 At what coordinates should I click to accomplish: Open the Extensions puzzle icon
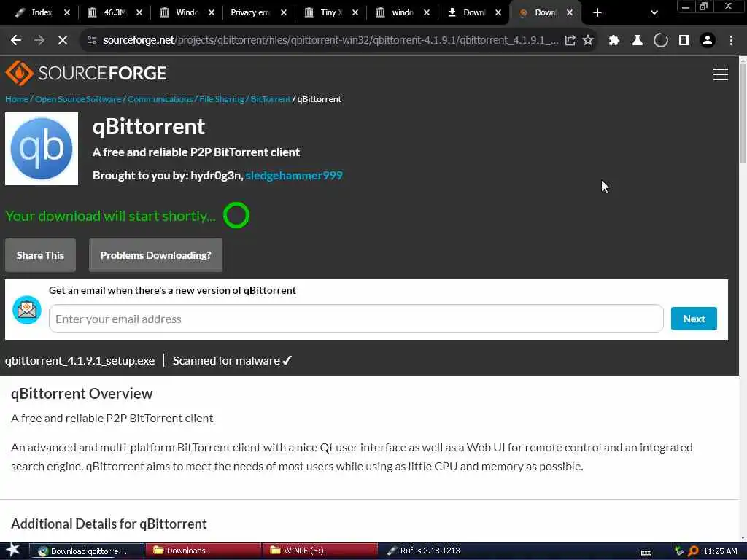coord(614,41)
